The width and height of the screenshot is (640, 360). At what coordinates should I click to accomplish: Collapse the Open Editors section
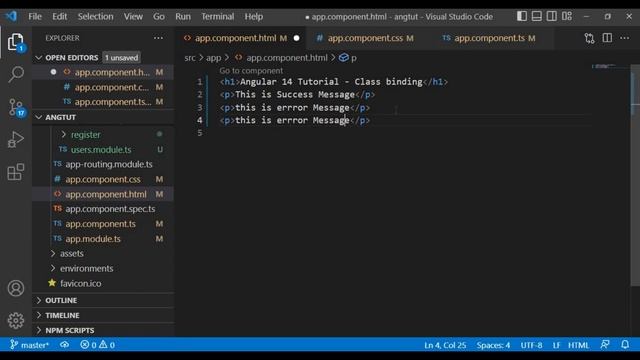(39, 58)
